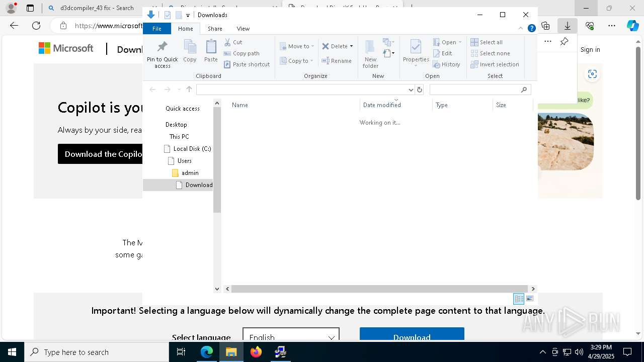The height and width of the screenshot is (362, 644).
Task: Select Desktop in the navigation pane
Action: (x=176, y=125)
